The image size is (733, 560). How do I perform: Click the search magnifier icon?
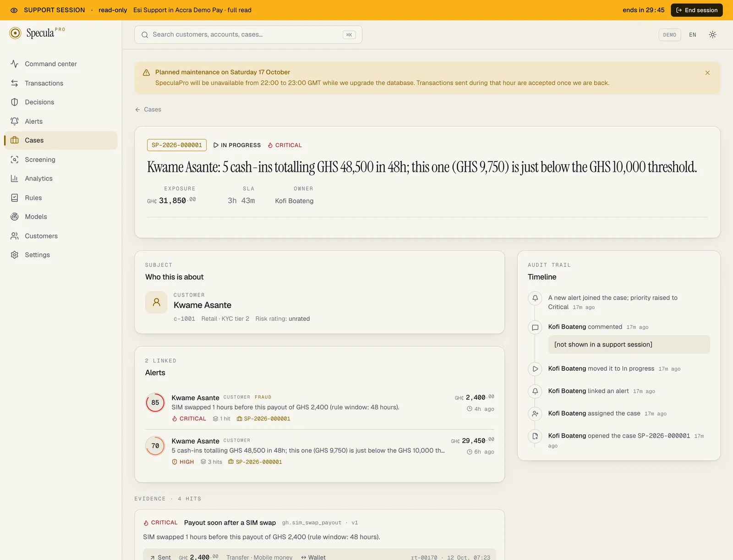click(x=145, y=35)
